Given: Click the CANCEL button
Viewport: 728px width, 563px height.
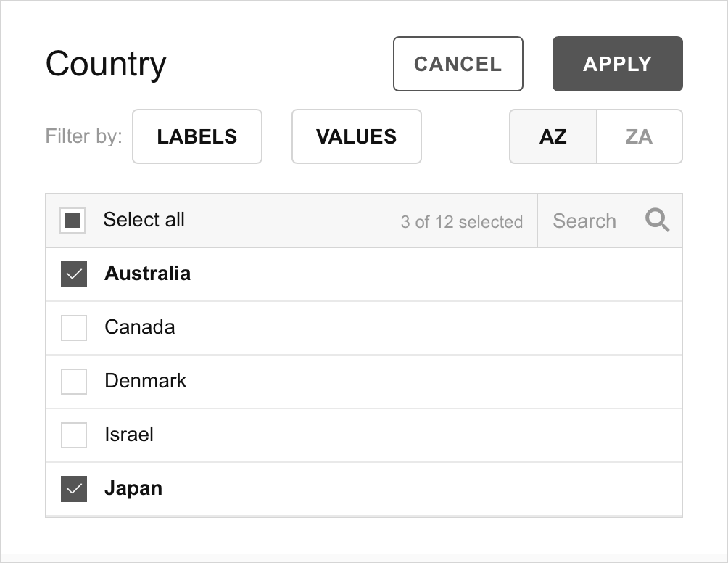Looking at the screenshot, I should coord(458,64).
